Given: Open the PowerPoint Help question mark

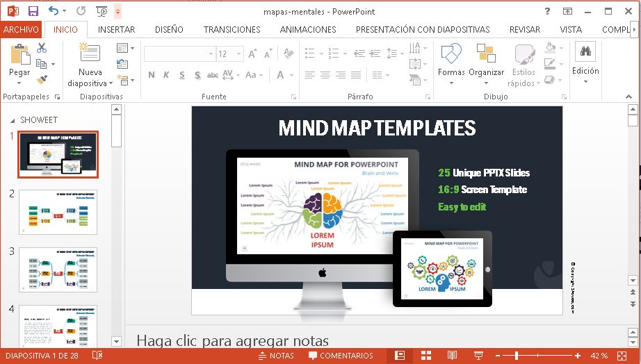Looking at the screenshot, I should (547, 11).
